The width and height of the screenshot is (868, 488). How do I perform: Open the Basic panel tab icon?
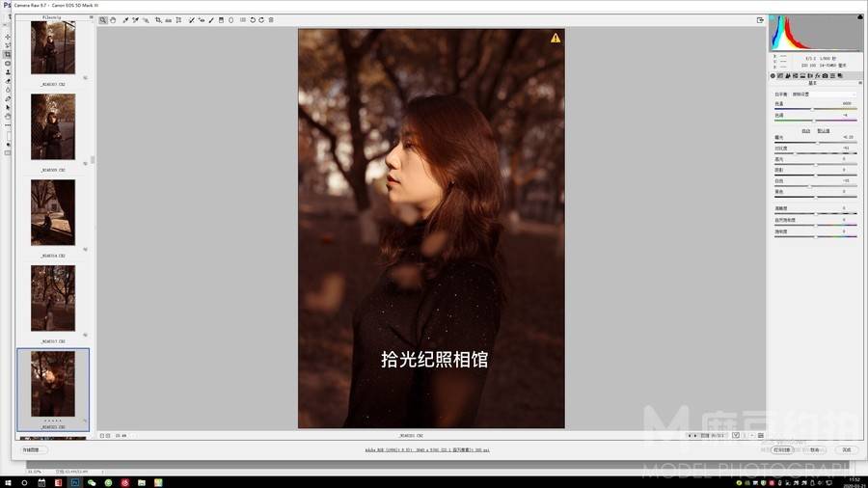tap(773, 76)
